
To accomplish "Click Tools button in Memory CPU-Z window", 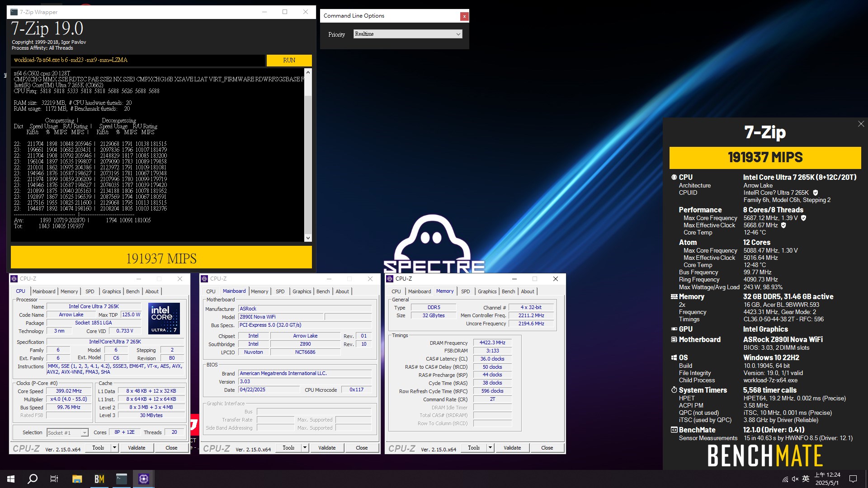I will [x=474, y=448].
